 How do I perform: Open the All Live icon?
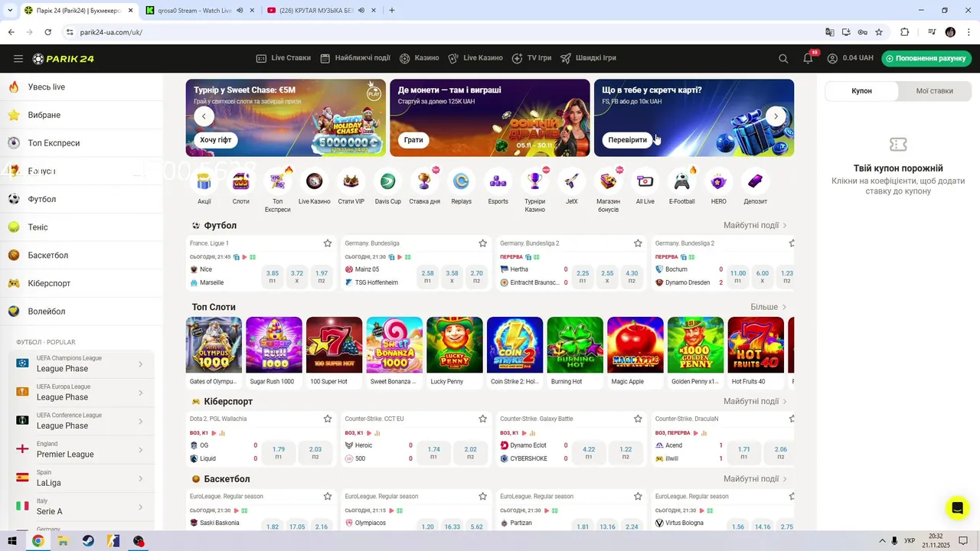pos(645,181)
